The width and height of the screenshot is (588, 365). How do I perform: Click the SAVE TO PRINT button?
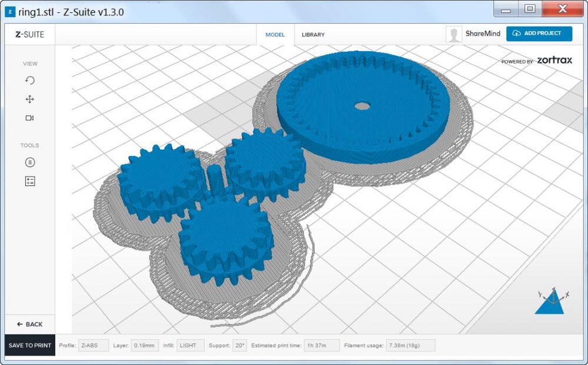pos(30,346)
